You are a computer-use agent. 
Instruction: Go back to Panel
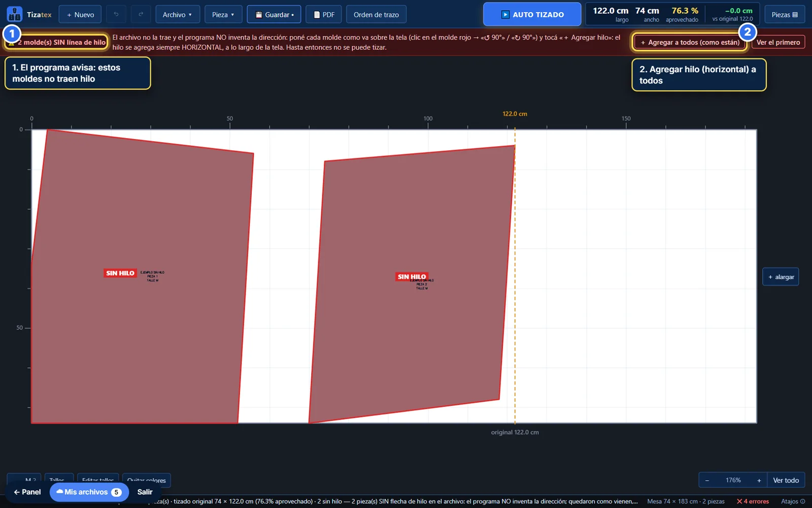[x=27, y=492]
